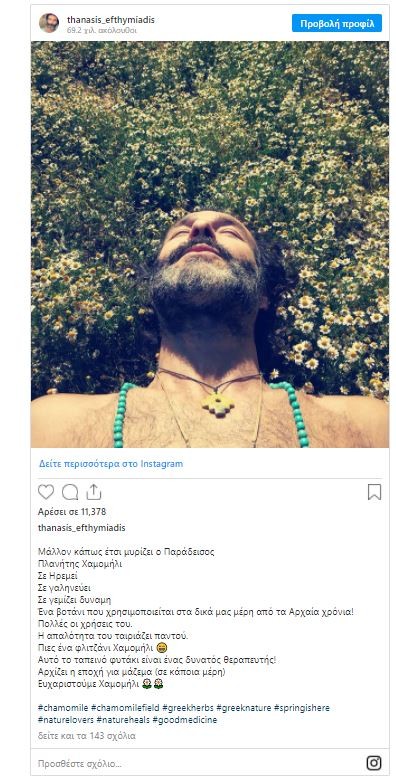Share the post with the upload icon

click(x=93, y=492)
